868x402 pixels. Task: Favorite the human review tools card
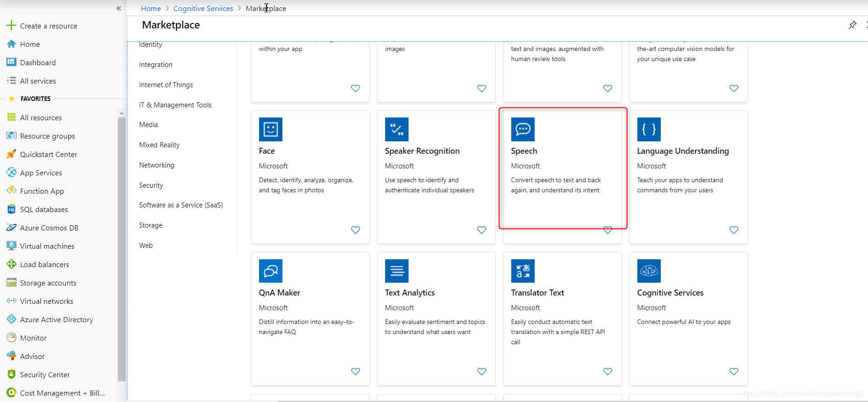pos(608,89)
